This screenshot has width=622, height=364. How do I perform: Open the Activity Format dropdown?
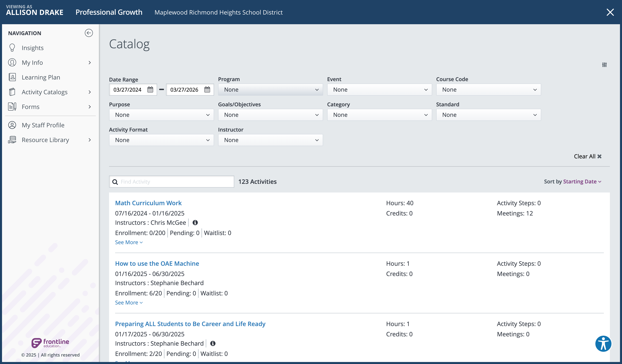161,140
